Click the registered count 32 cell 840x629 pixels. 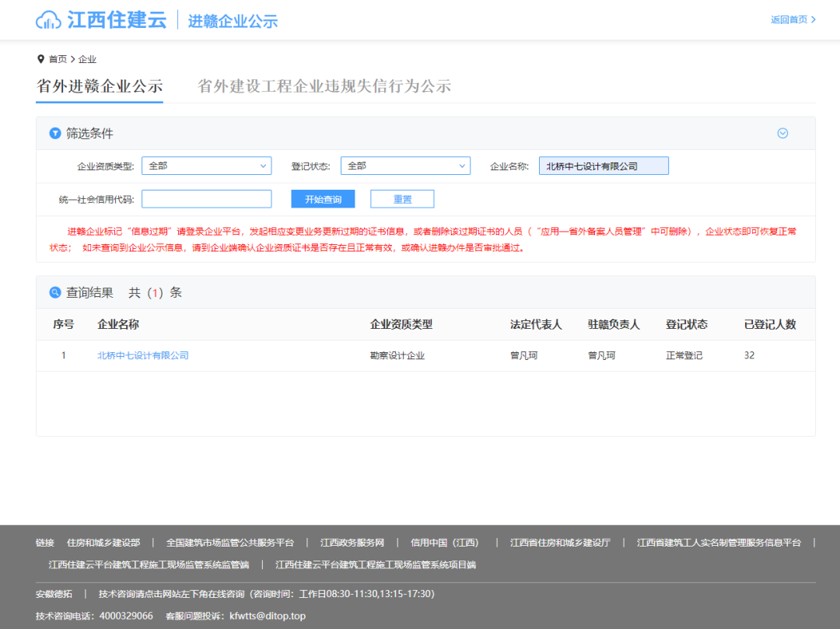750,355
